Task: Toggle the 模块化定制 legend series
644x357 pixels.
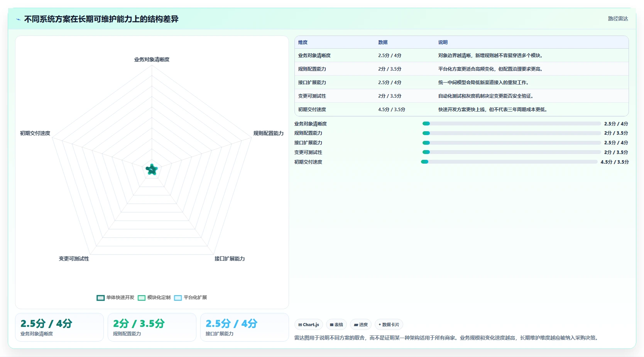Action: tap(154, 298)
